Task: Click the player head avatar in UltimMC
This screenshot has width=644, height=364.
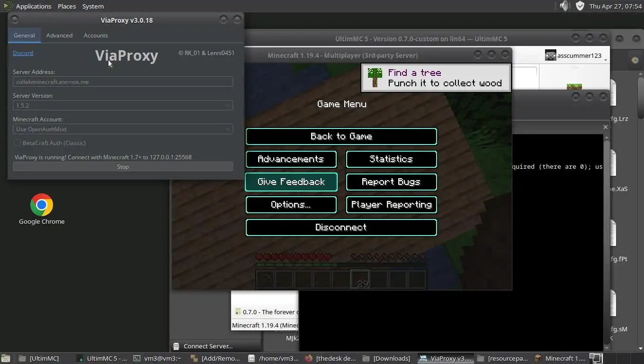Action: click(550, 55)
